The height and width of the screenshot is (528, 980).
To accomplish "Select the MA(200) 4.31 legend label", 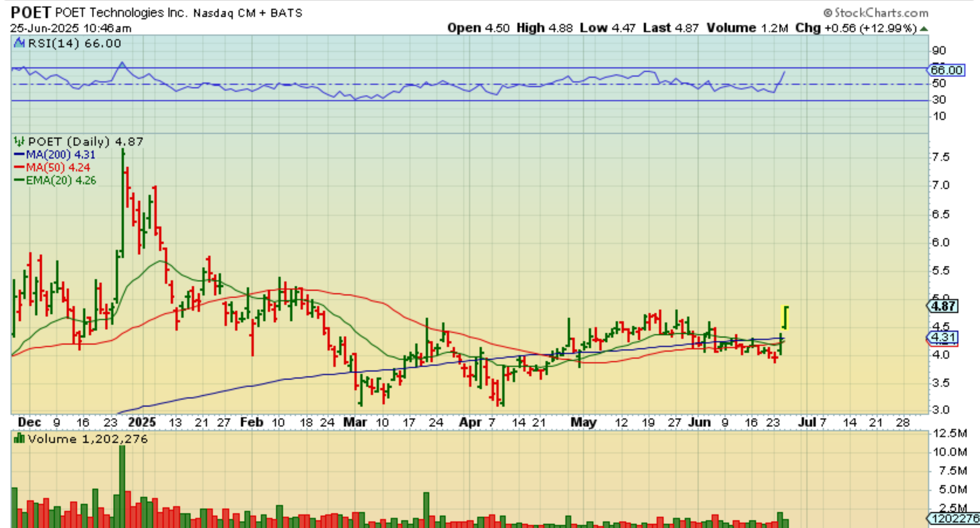I will [x=61, y=154].
